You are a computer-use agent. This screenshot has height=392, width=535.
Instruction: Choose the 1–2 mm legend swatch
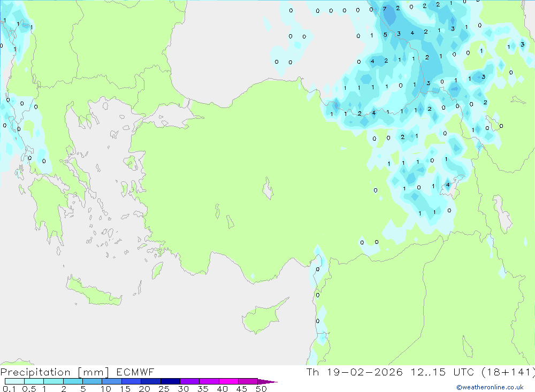[x=53, y=381]
